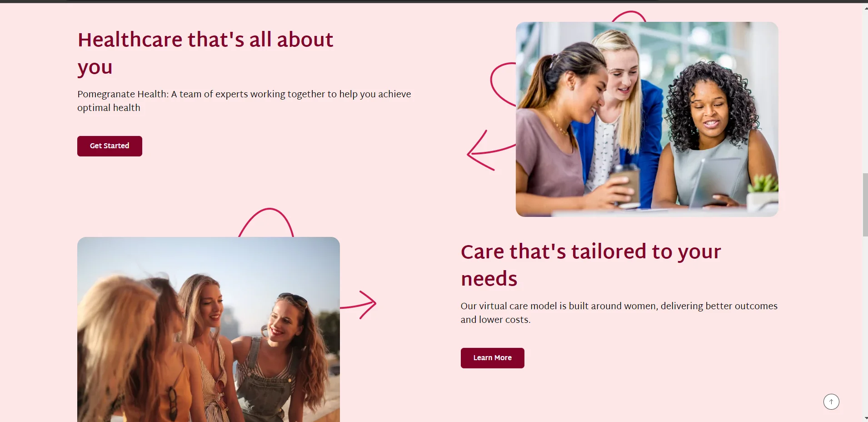Click the "Care that's tailored to your" heading line

[591, 252]
